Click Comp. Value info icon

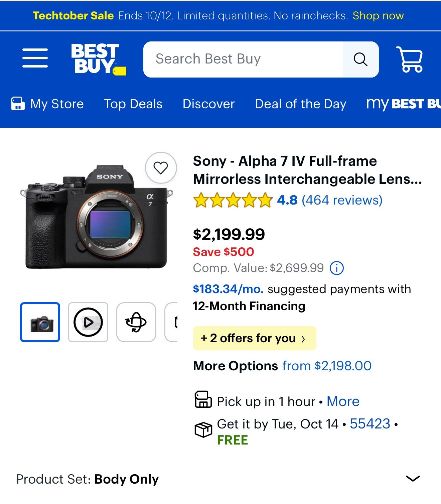pos(337,268)
